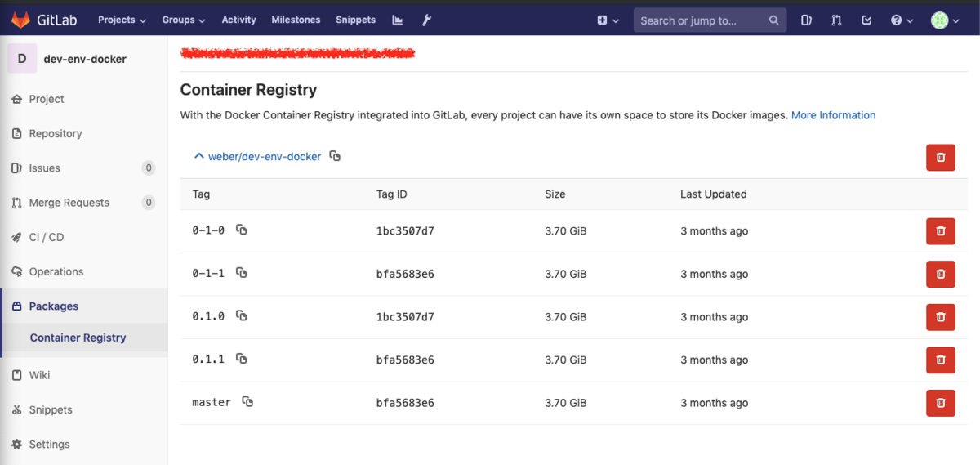Screen dimensions: 980x465
Task: Click the Size column header
Action: pyautogui.click(x=555, y=194)
